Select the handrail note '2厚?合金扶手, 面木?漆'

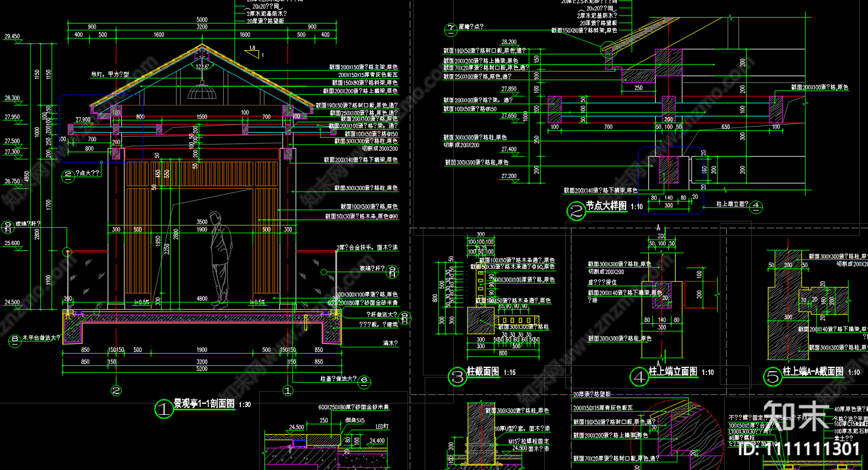point(367,247)
